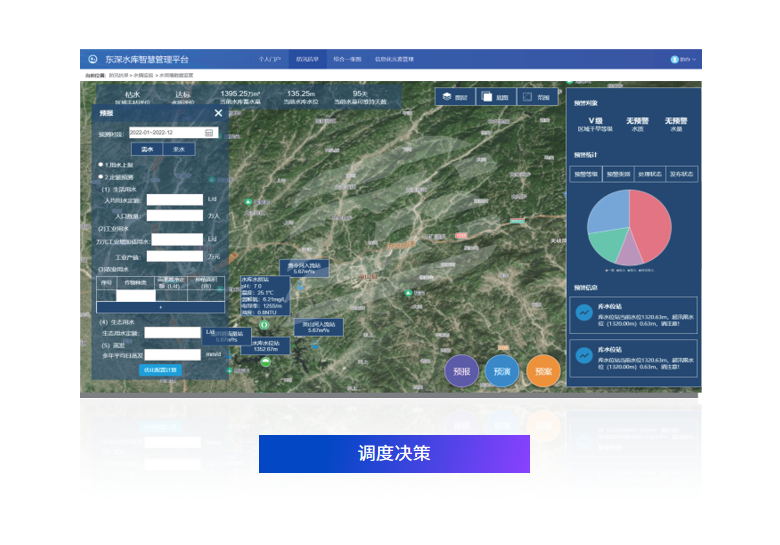Click the 人均用水定额 input field
The width and height of the screenshot is (780, 545).
174,200
